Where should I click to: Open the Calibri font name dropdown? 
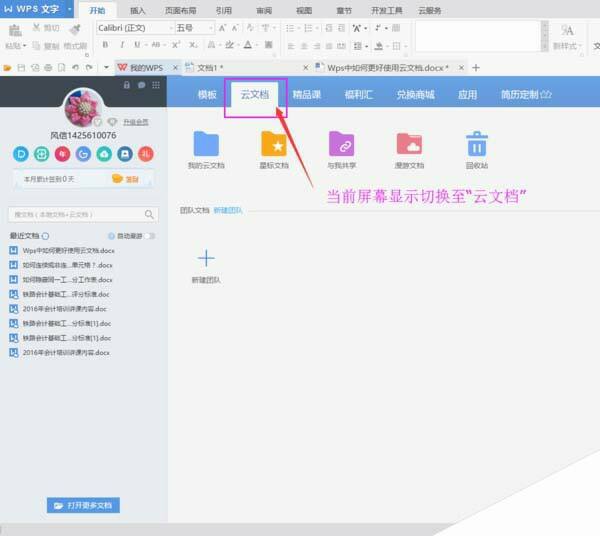click(171, 28)
